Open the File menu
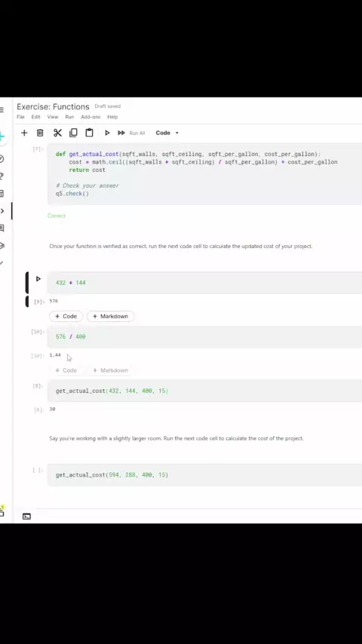 pos(20,117)
